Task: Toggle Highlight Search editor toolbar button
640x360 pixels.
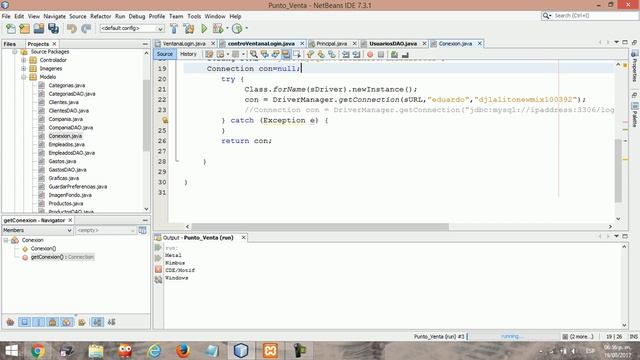Action: click(286, 54)
